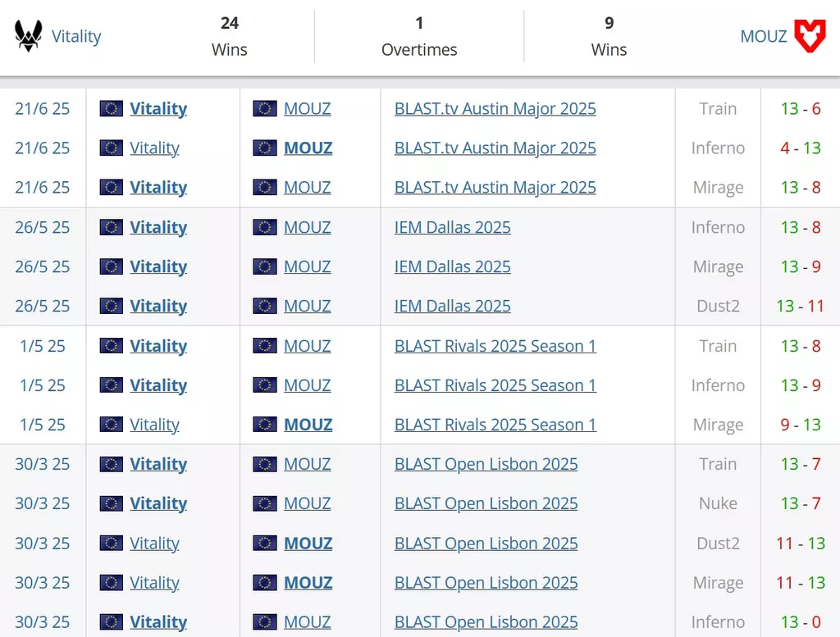Open bold MOUZ link in the Lisbon Dust2 row

tap(308, 543)
